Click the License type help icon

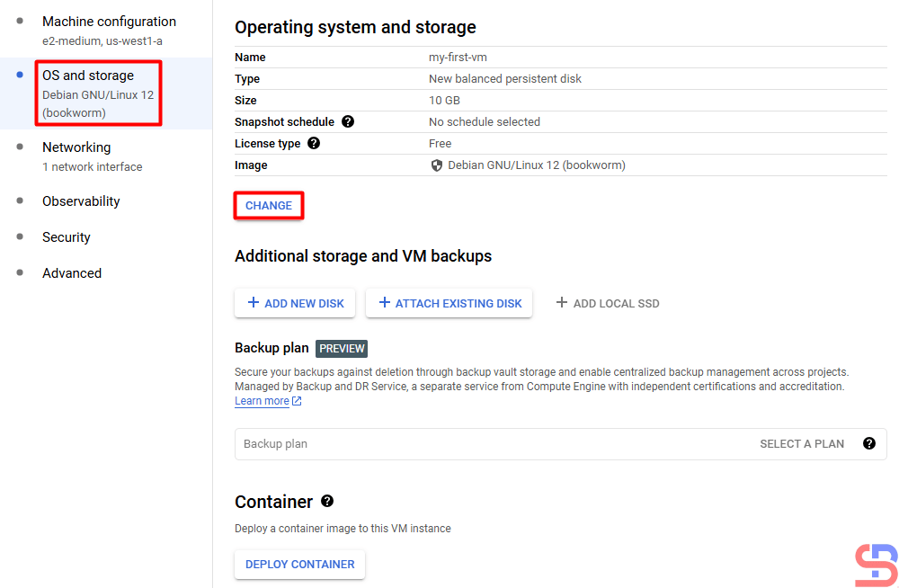tap(314, 144)
